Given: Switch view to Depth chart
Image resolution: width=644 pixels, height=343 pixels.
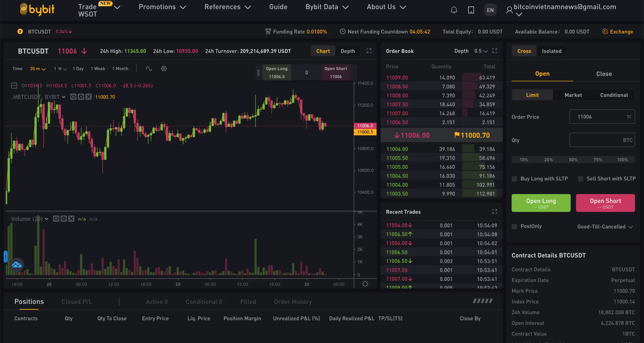Looking at the screenshot, I should pos(348,51).
